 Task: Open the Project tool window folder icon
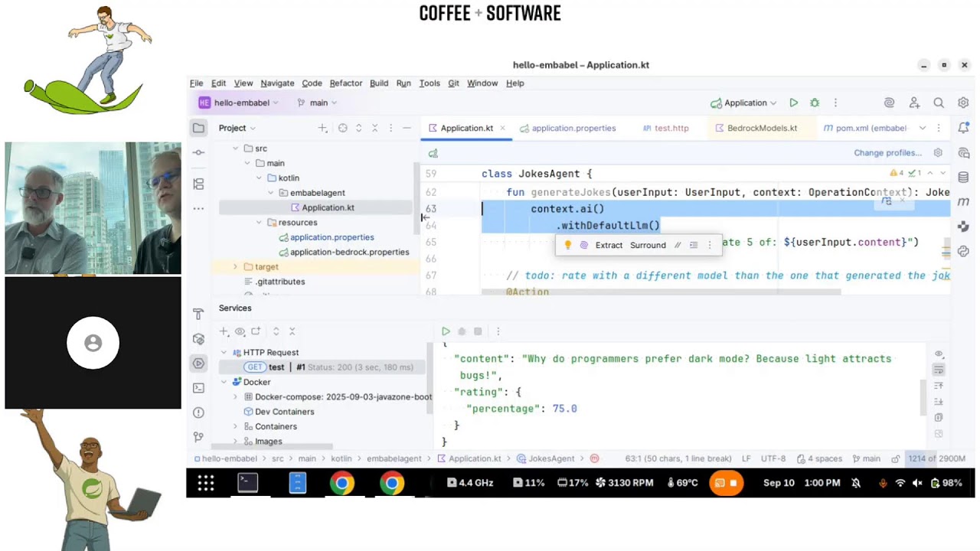(x=198, y=128)
